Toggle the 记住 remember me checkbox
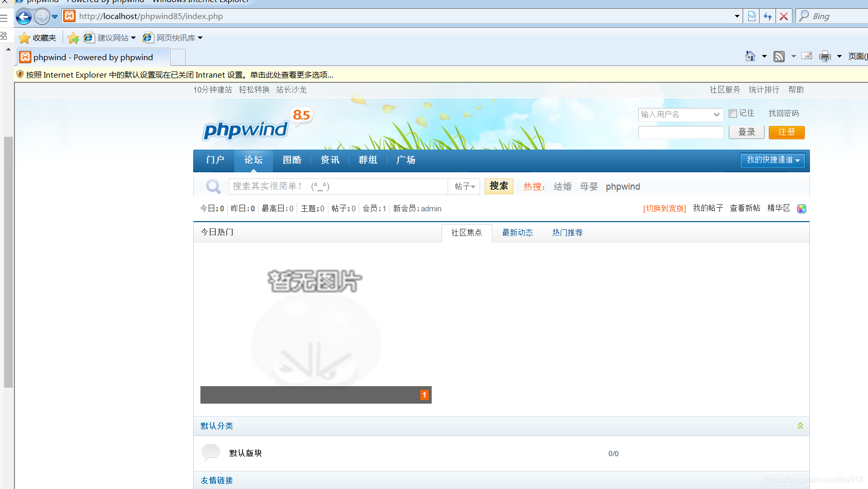 (733, 114)
